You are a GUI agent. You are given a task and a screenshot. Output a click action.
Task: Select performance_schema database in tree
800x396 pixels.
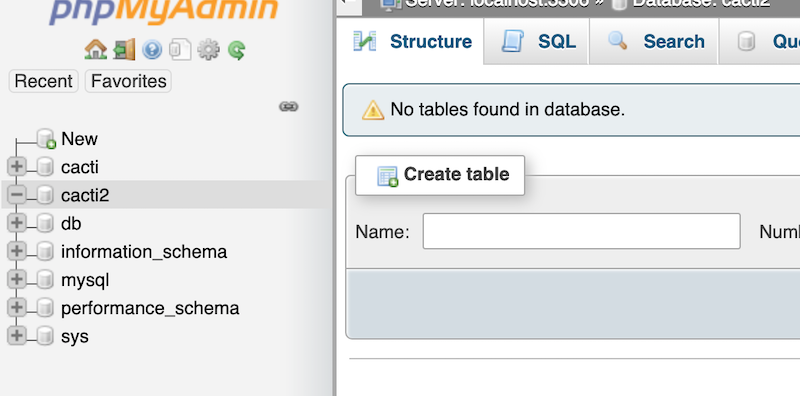point(150,308)
